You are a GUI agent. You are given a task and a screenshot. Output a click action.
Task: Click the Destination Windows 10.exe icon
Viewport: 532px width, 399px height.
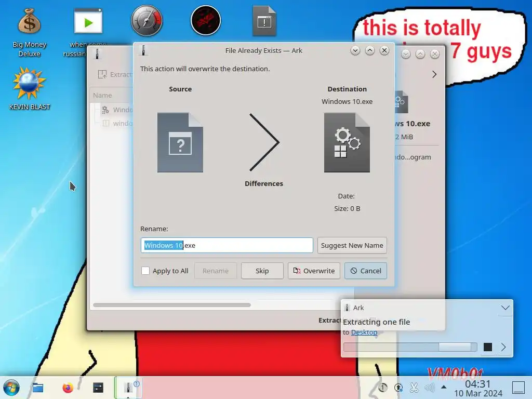coord(347,142)
